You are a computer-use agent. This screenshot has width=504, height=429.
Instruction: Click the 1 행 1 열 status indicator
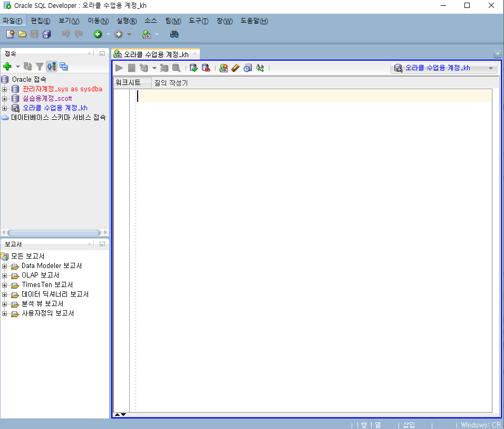pyautogui.click(x=369, y=425)
